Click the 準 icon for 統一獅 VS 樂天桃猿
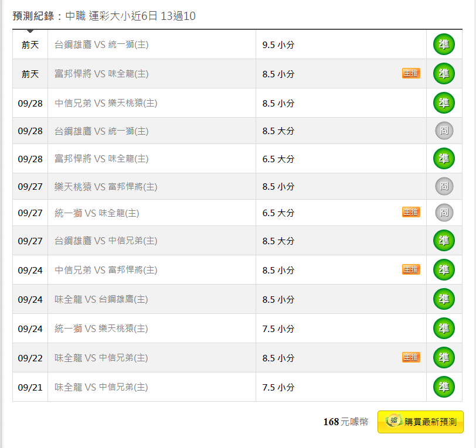This screenshot has width=476, height=448. tap(444, 328)
